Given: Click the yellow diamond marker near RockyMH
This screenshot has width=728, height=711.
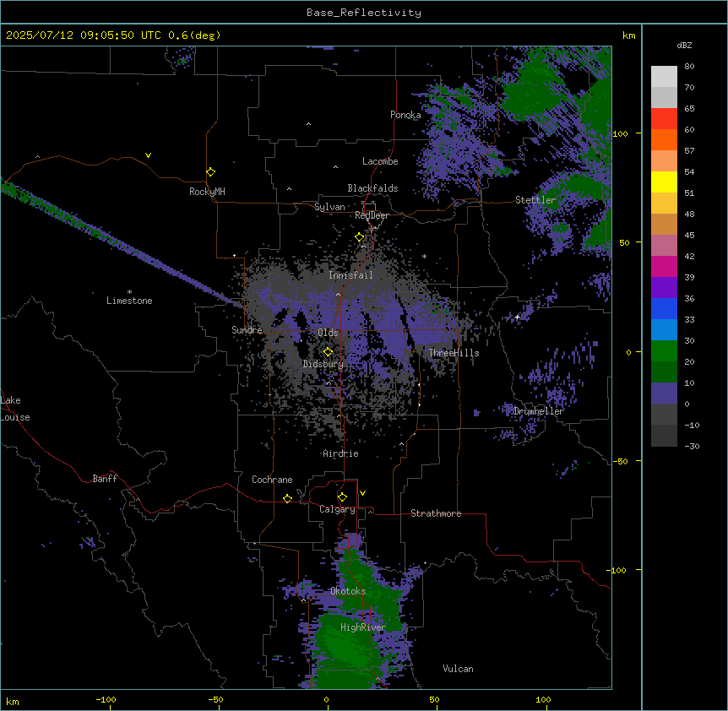Looking at the screenshot, I should tap(211, 172).
